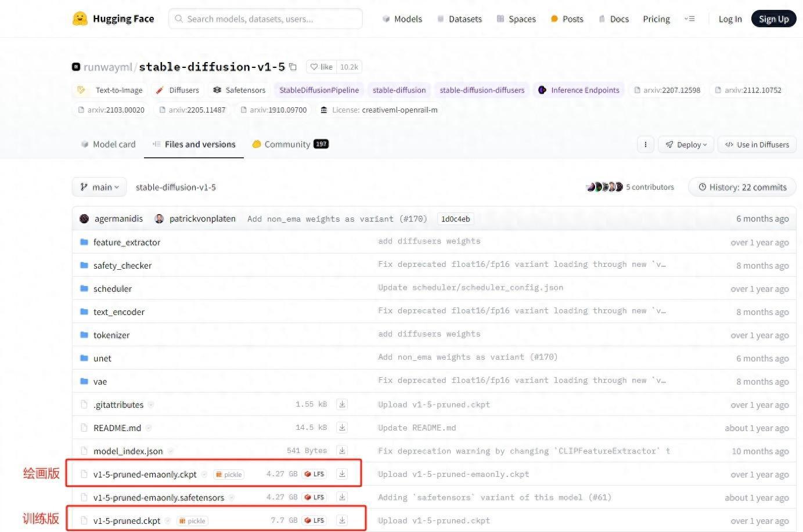Open commit hash 1d0c4eb
The image size is (803, 532).
[x=456, y=219]
